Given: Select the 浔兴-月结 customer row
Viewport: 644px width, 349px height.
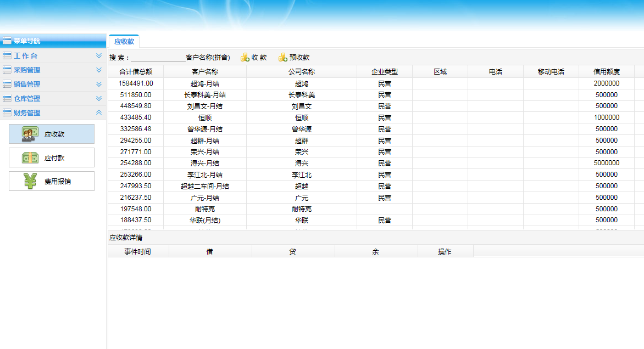Looking at the screenshot, I should [376, 163].
